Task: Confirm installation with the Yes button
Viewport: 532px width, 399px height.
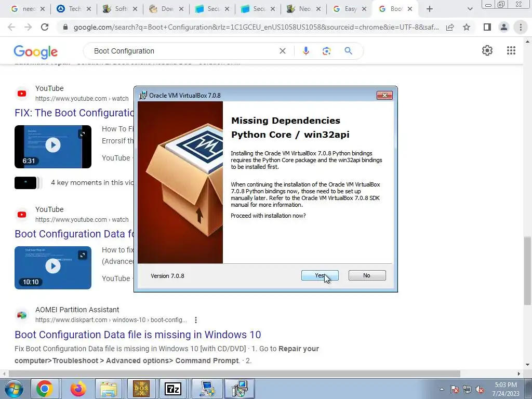Action: click(x=320, y=275)
